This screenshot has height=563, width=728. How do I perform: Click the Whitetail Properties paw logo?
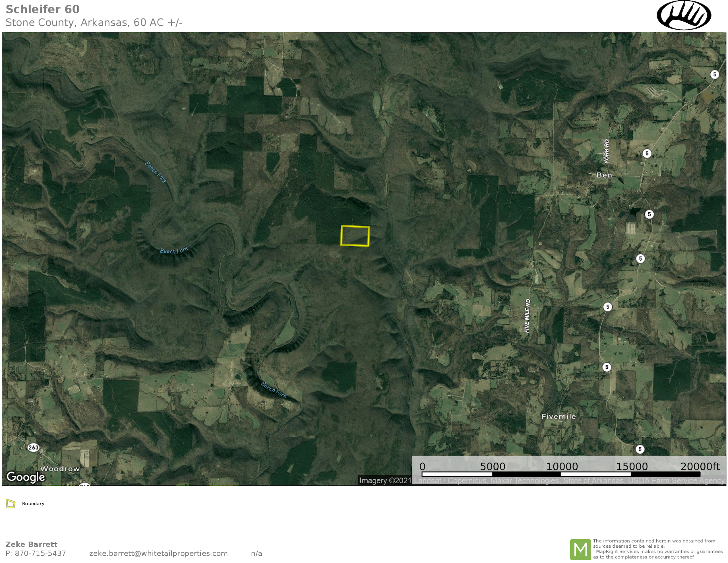(684, 15)
